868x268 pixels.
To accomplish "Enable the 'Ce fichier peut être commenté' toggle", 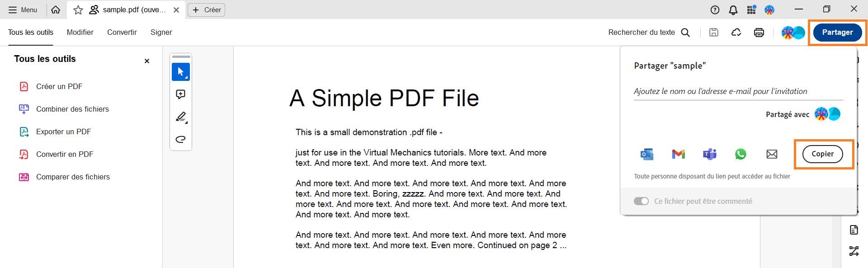I will [x=642, y=201].
